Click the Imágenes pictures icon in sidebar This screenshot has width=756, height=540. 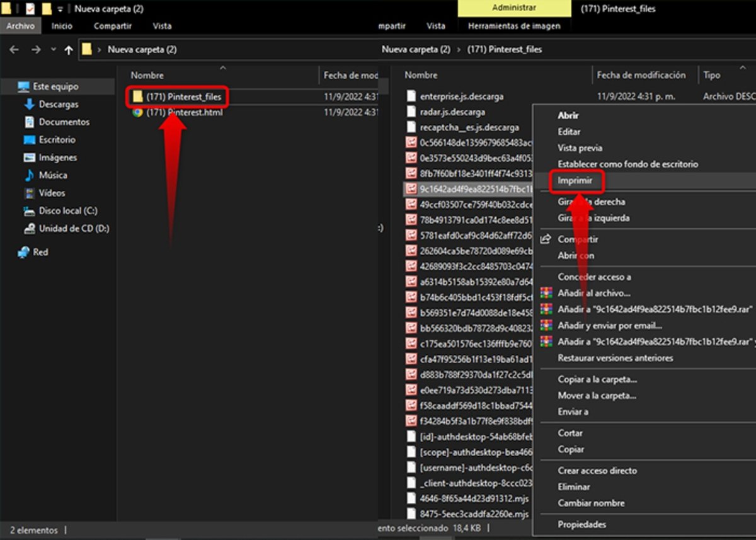click(x=29, y=158)
